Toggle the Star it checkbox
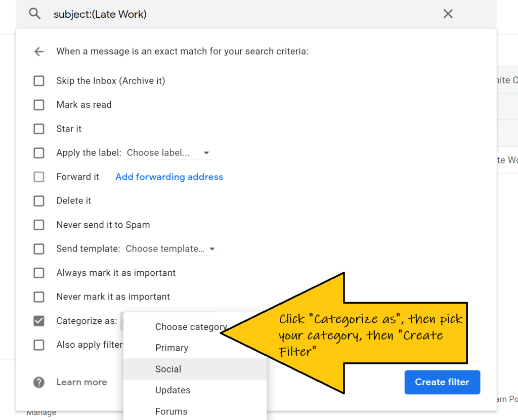518x420 pixels. [39, 129]
